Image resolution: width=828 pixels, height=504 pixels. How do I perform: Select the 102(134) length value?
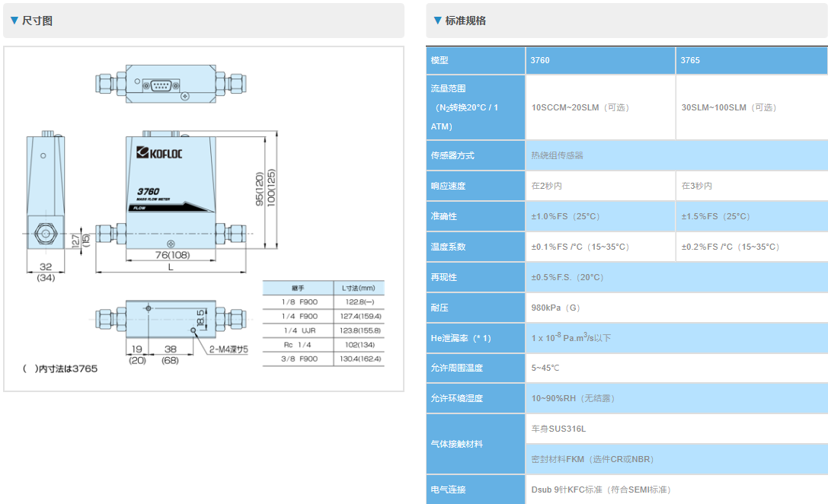pos(360,345)
